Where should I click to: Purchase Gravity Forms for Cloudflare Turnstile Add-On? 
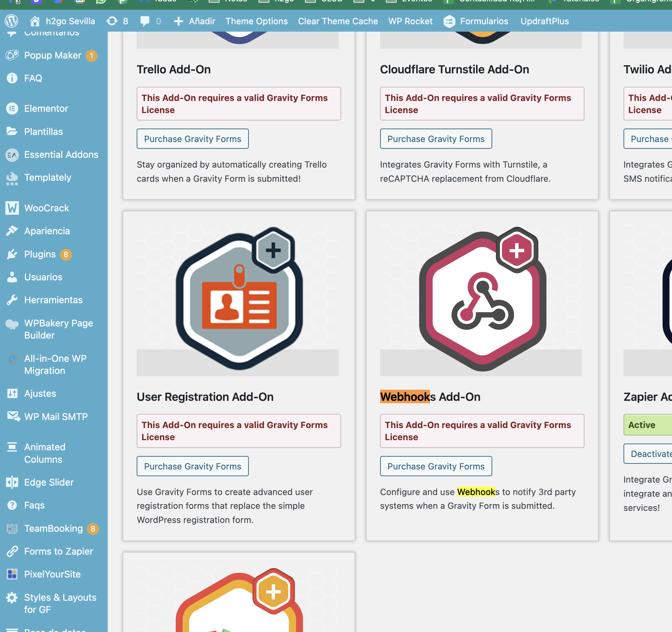436,139
